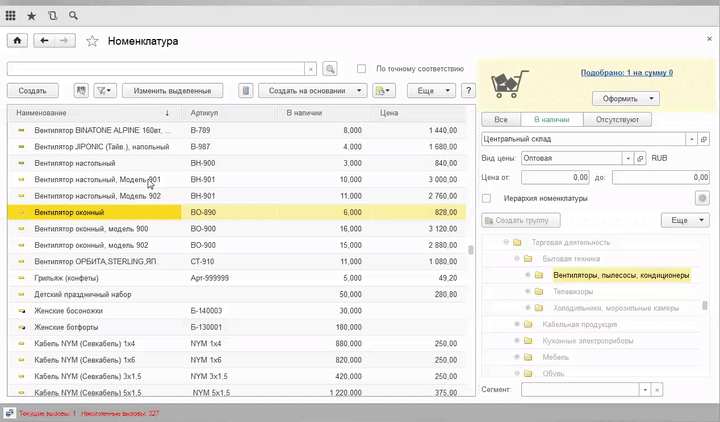Switch to the Все tab
The height and width of the screenshot is (422, 720).
[501, 119]
